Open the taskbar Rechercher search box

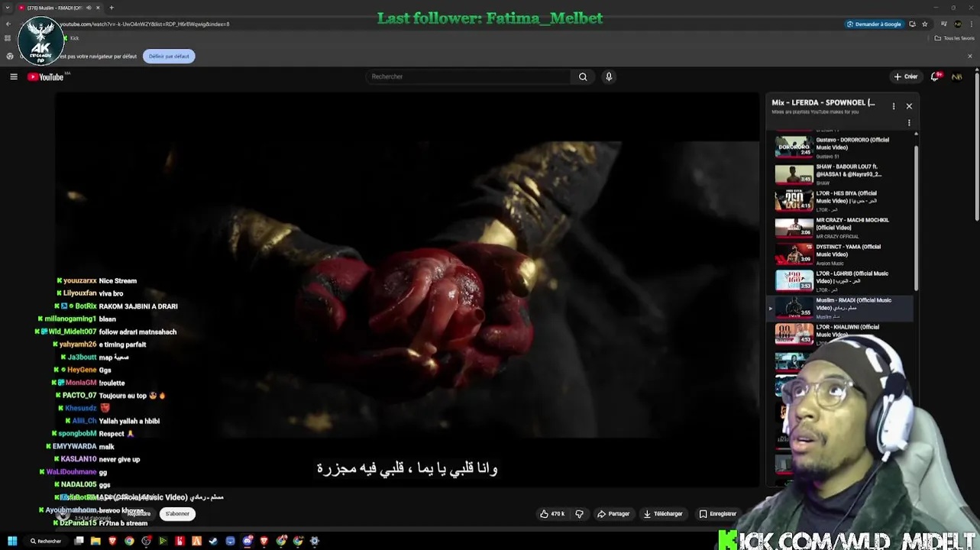tap(46, 541)
